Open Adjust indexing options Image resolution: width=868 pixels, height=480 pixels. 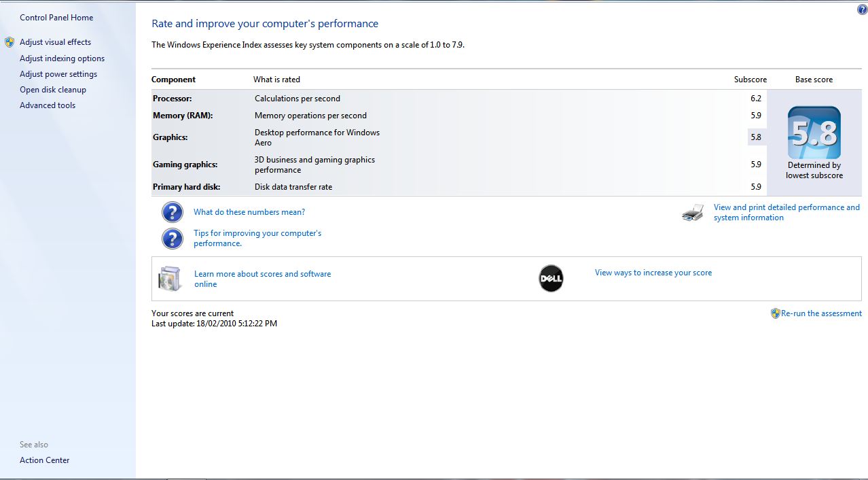(62, 58)
